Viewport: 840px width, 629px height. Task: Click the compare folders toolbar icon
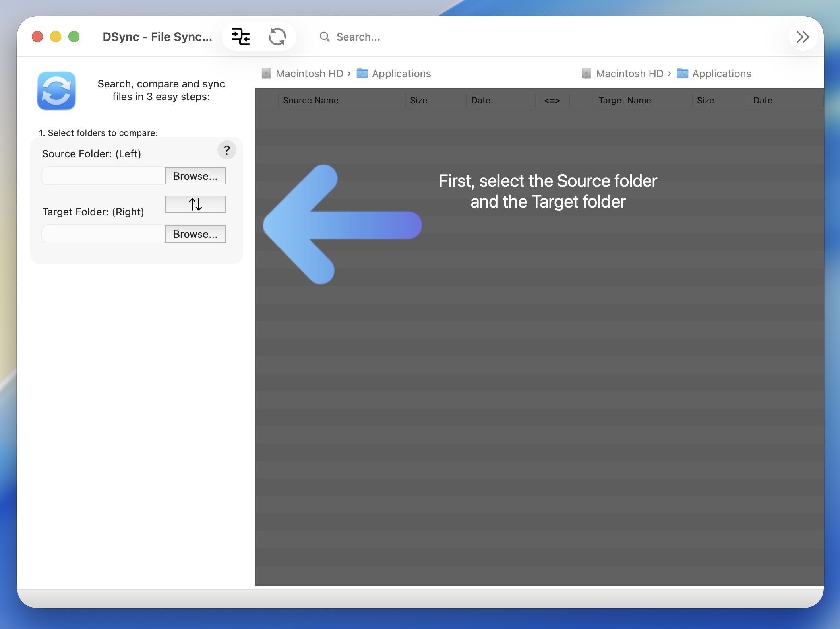(x=241, y=37)
